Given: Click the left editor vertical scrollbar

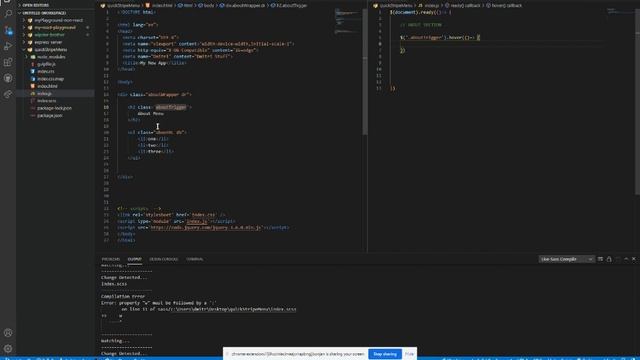Looking at the screenshot, I should [x=365, y=71].
